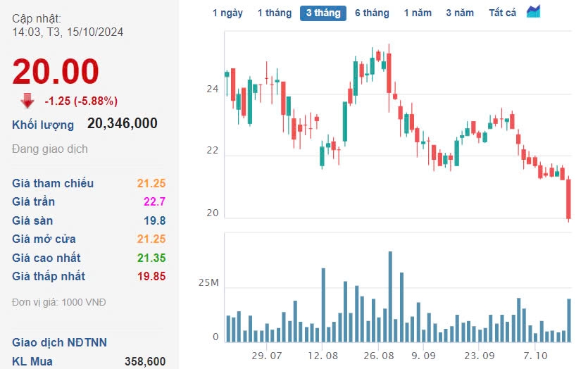This screenshot has height=369, width=588.
Task: Click the volume value 20,346,000
Action: [123, 123]
